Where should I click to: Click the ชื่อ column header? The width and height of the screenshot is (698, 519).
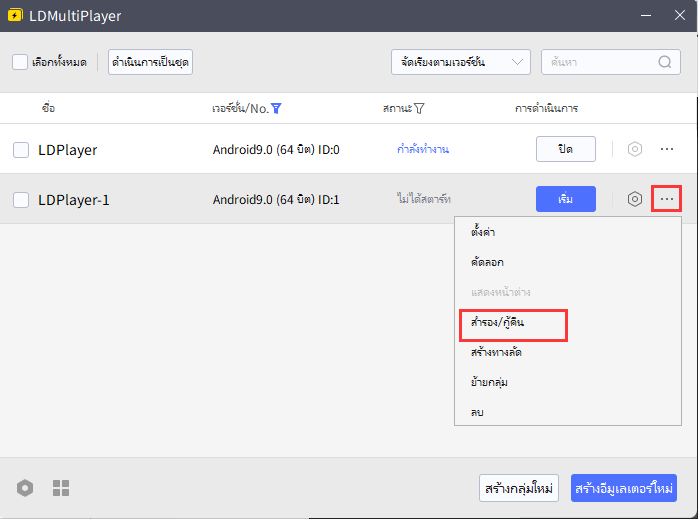click(48, 108)
